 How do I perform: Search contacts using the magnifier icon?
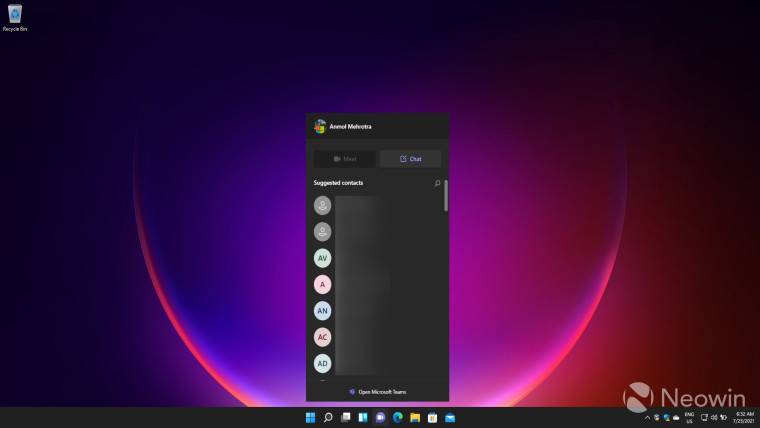tap(437, 183)
